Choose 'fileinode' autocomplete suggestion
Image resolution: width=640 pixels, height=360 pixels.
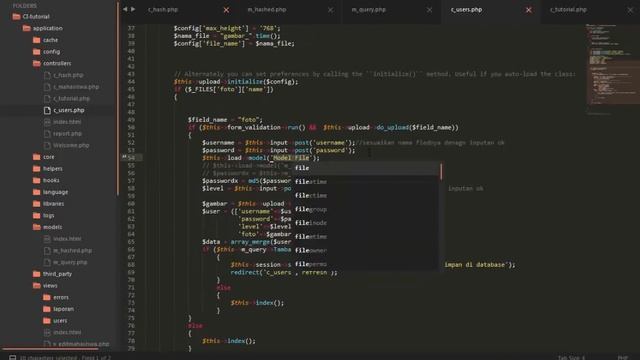tap(365, 223)
